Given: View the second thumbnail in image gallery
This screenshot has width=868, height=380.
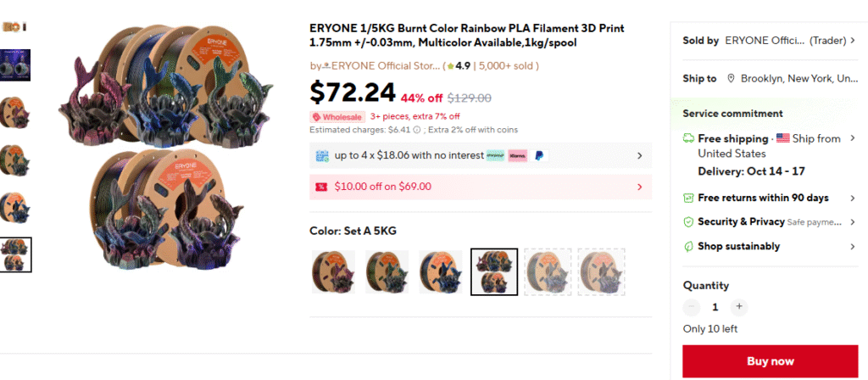Looking at the screenshot, I should pos(15,65).
